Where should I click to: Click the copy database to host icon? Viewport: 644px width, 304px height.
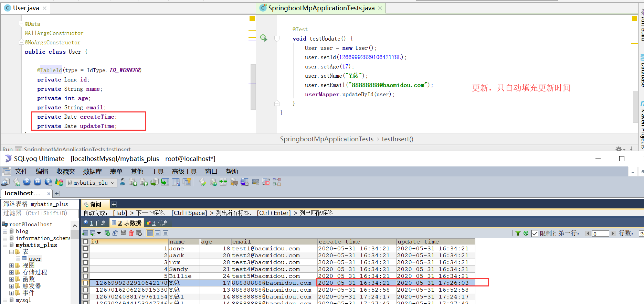coord(155,182)
